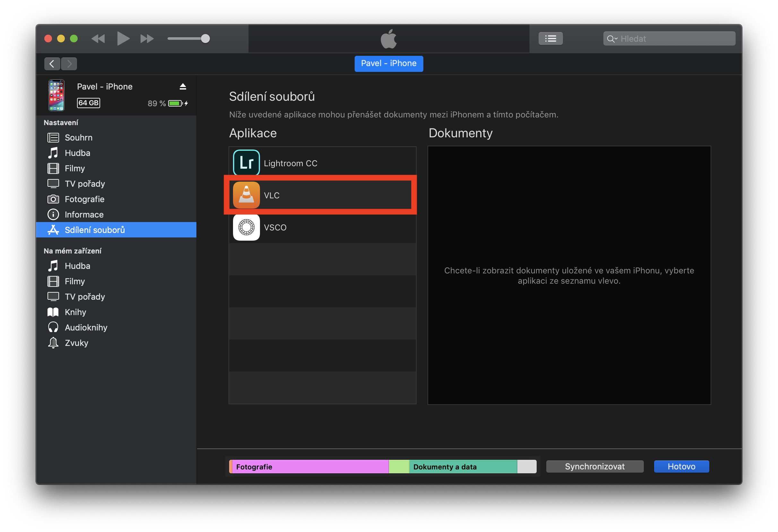Open search options magnifier dropdown

(612, 39)
